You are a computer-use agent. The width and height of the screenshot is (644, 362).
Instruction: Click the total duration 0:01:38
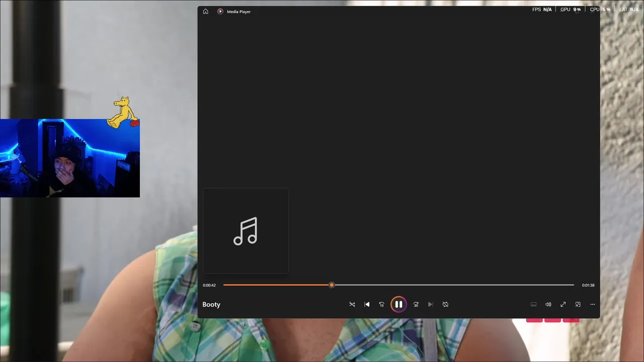pyautogui.click(x=588, y=285)
